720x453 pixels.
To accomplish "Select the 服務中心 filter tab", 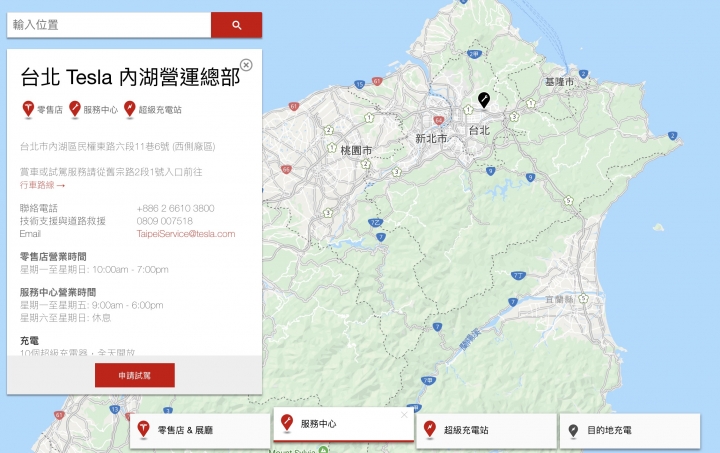I will pos(343,424).
